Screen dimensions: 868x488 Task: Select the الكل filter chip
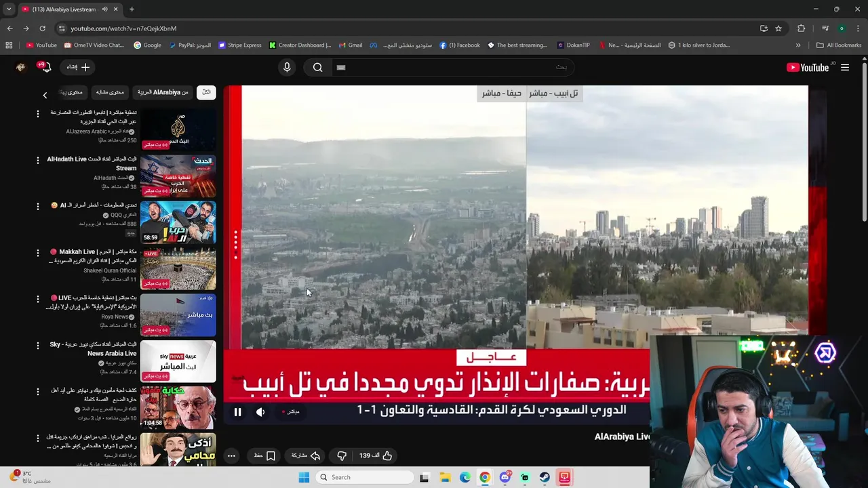206,92
